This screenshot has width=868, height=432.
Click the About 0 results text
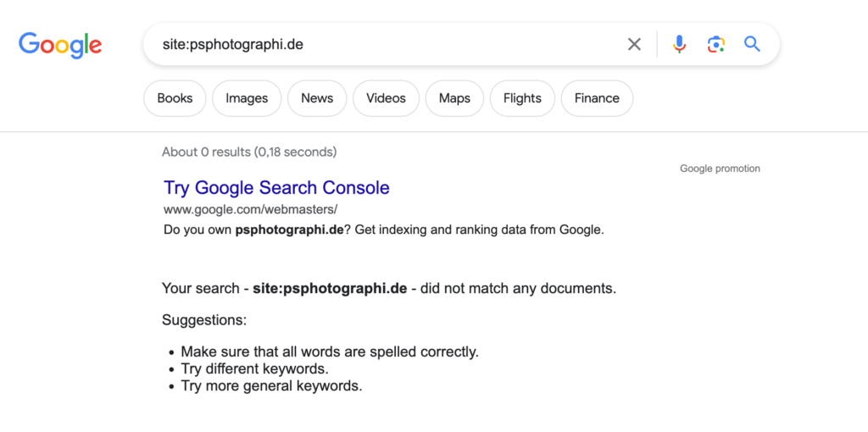point(249,152)
